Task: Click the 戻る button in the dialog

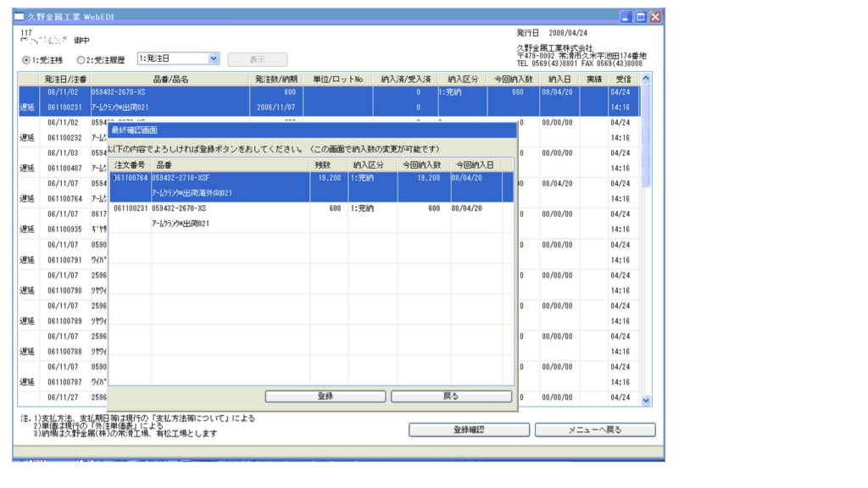Action: [451, 396]
